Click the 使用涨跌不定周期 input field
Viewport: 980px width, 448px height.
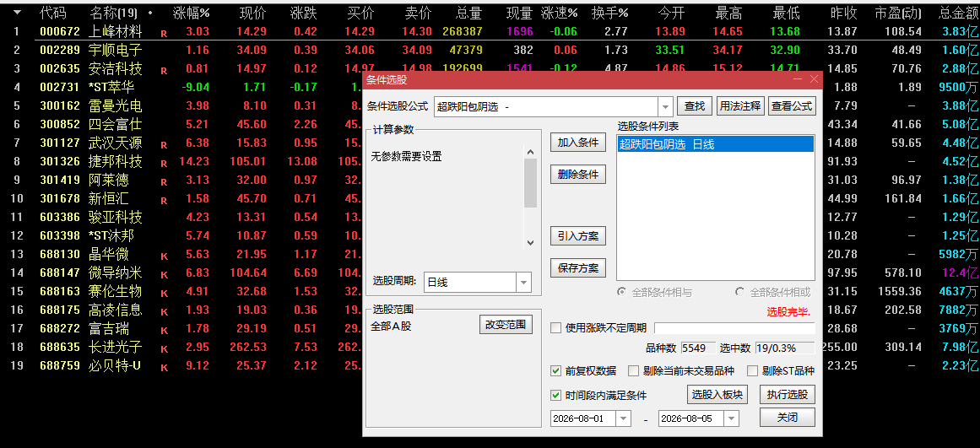click(x=734, y=328)
